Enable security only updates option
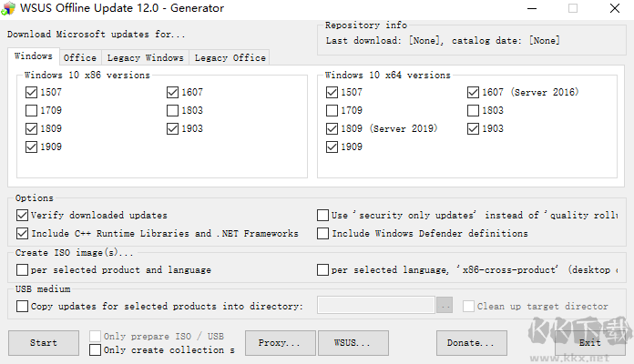 coord(322,215)
